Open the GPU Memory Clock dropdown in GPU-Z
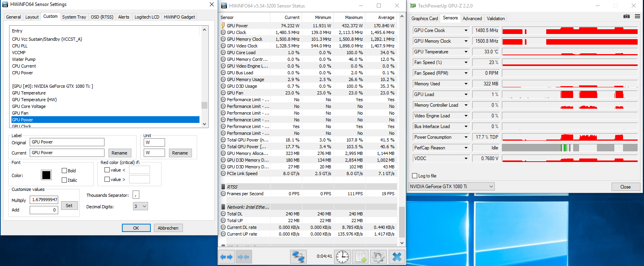The width and height of the screenshot is (644, 266). click(x=466, y=41)
